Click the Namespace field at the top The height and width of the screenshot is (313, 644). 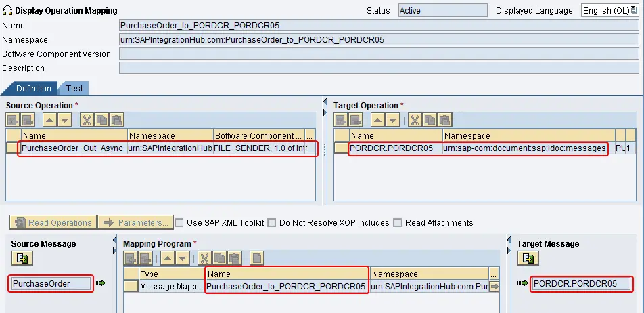379,40
